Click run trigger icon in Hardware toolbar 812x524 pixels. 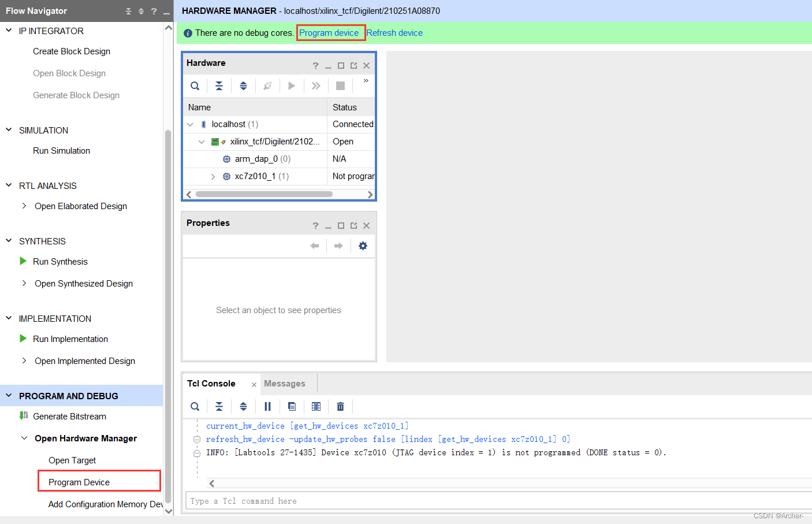coord(292,86)
